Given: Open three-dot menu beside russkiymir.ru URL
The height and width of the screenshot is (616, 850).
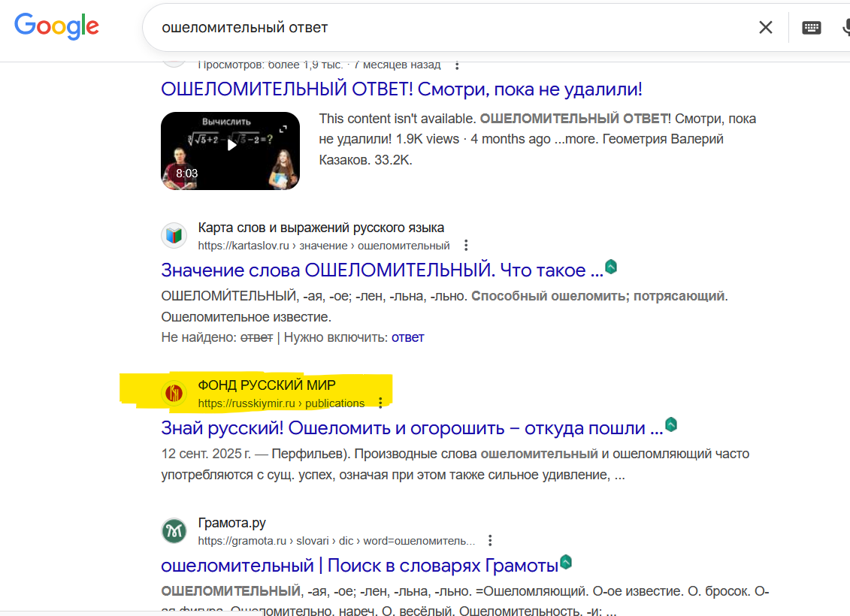Looking at the screenshot, I should click(x=380, y=403).
